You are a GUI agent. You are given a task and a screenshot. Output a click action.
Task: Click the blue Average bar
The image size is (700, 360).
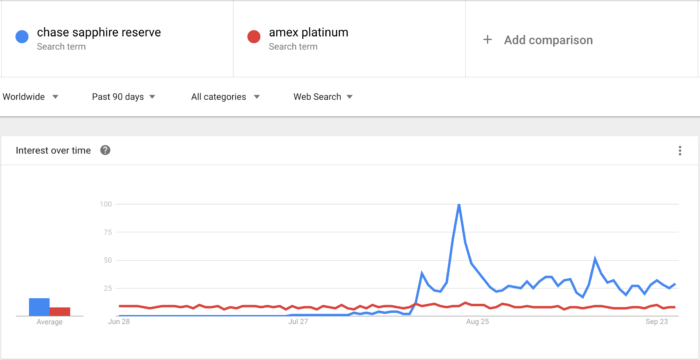tap(39, 307)
